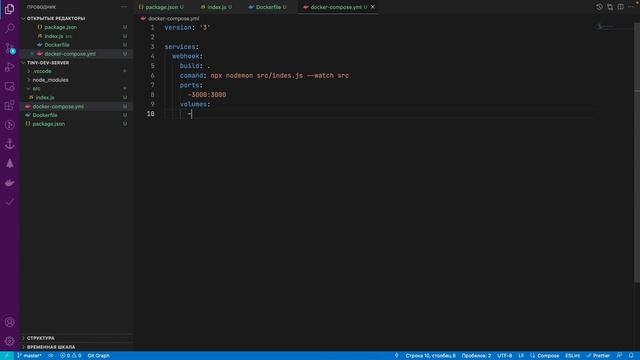Open the Docker whale view
640x360 pixels.
(9, 182)
